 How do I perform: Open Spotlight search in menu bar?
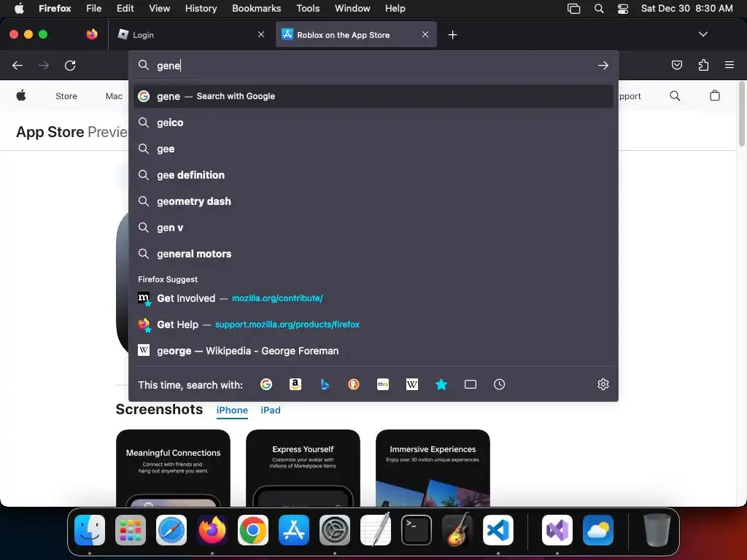coord(599,9)
